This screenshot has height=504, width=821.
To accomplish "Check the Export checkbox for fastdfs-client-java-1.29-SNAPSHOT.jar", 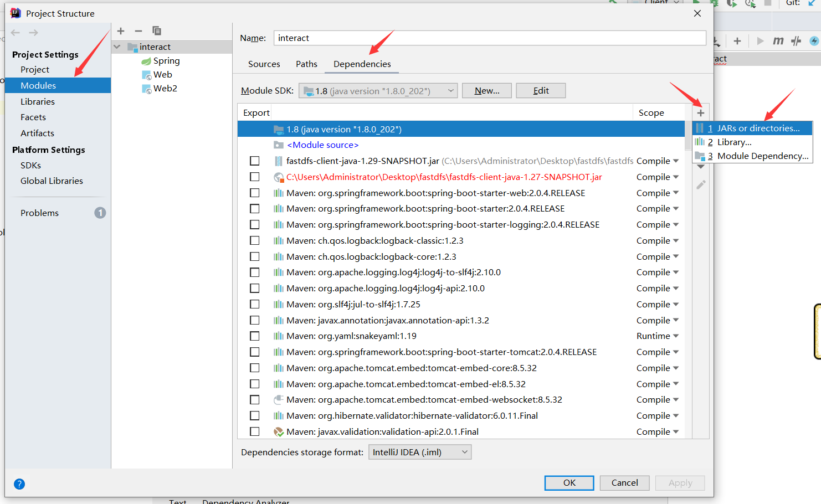I will tap(255, 161).
